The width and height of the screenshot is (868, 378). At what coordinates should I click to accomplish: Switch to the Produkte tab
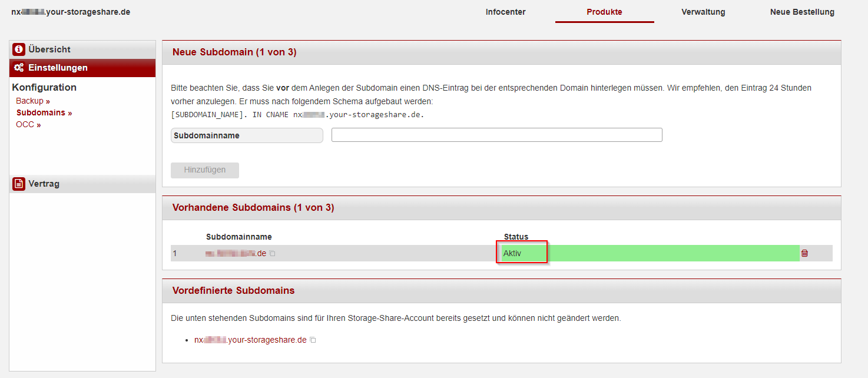click(604, 12)
